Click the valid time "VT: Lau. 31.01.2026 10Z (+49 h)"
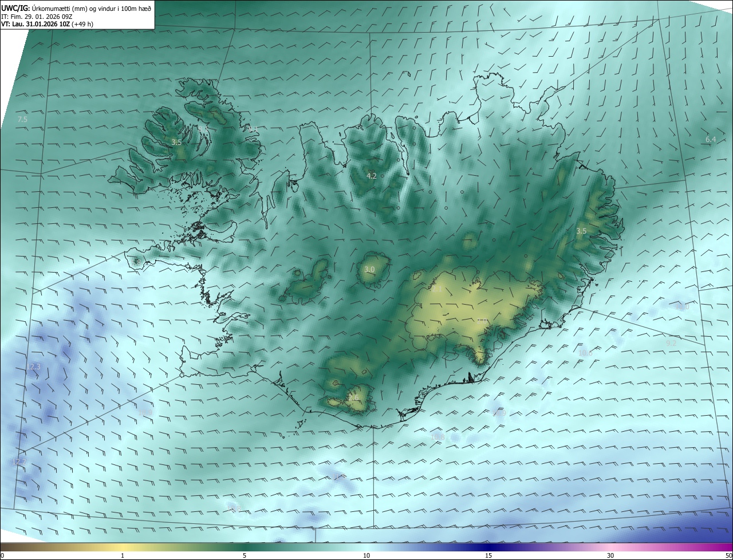Image resolution: width=733 pixels, height=560 pixels. tap(48, 25)
